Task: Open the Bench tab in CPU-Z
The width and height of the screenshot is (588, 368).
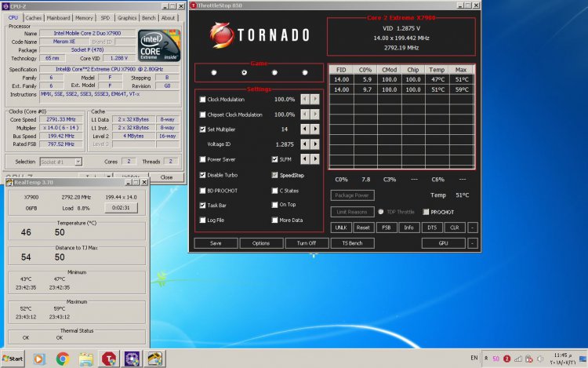Action: [148, 17]
